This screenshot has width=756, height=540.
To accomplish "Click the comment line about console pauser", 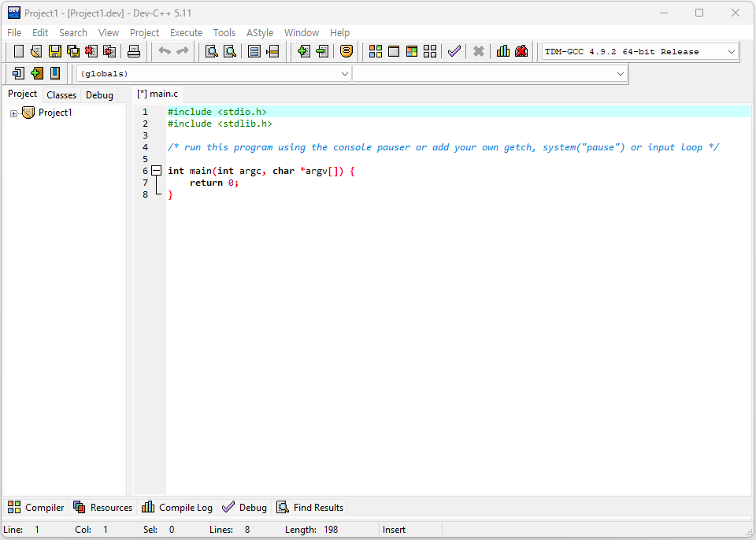I will [443, 147].
